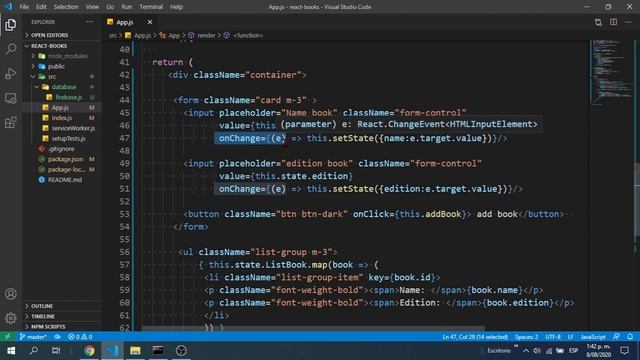Open Remote Explorer view icon

[x=11, y=98]
